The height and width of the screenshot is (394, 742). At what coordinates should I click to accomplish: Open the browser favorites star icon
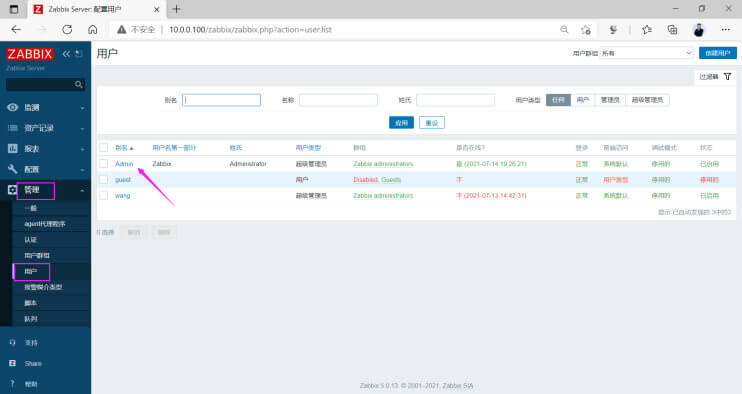[646, 29]
